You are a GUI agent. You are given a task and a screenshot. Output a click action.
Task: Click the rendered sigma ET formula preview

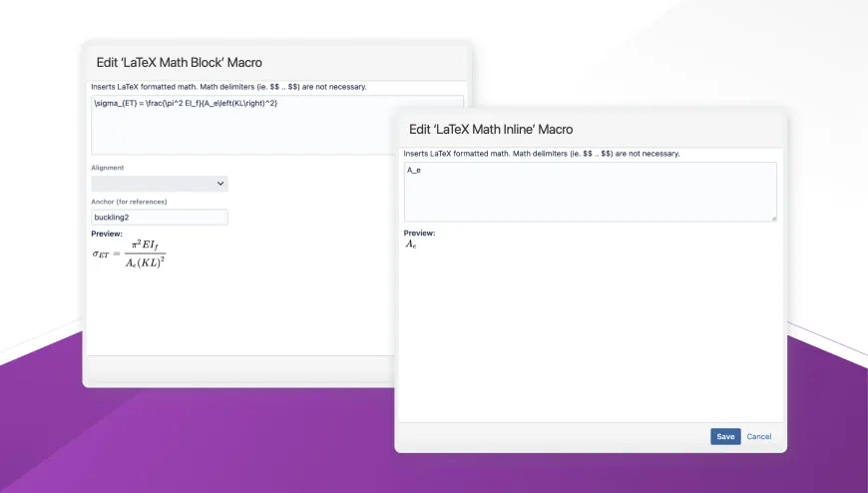tap(129, 253)
